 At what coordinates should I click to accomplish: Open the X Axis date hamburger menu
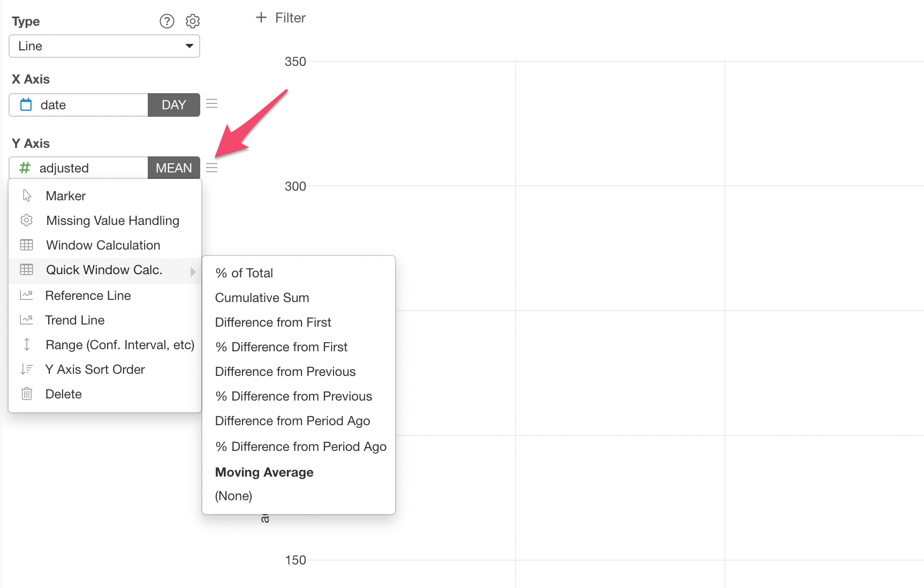pos(212,104)
